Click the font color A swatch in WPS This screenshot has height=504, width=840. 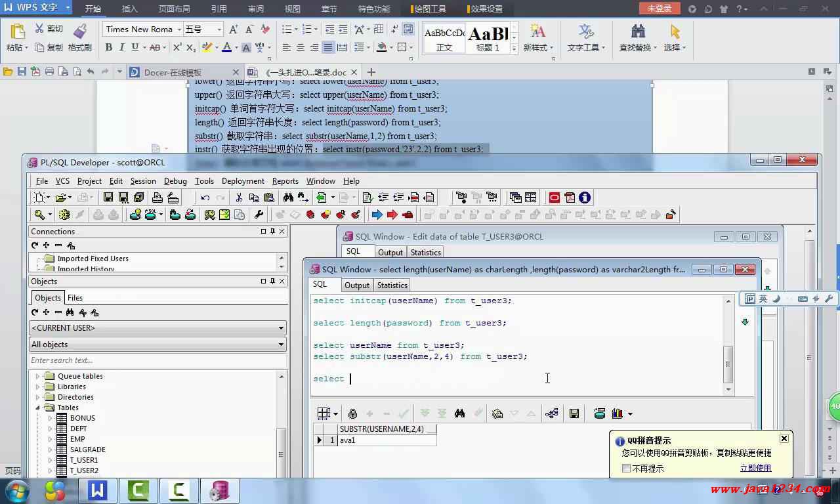226,47
